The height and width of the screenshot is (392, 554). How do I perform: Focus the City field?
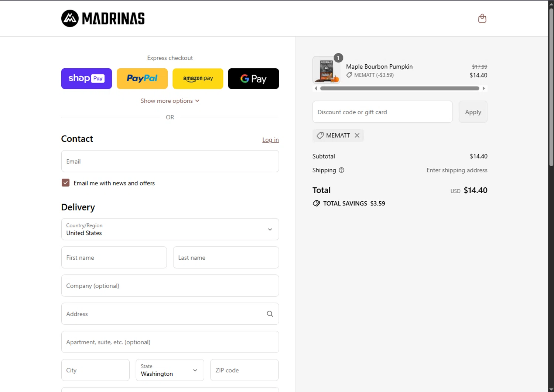(95, 370)
